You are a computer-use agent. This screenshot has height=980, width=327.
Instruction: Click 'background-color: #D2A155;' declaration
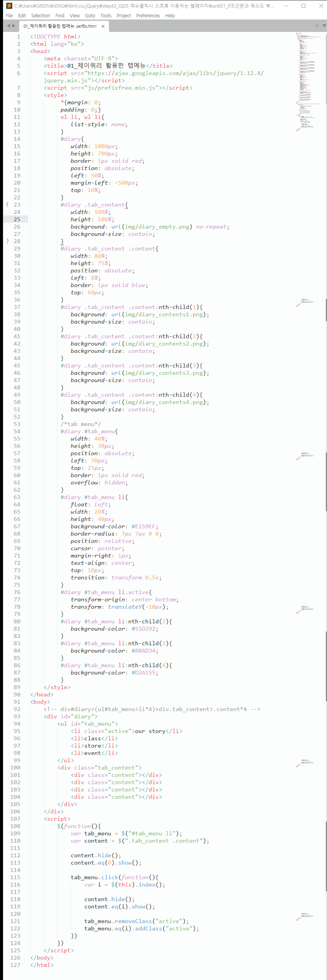114,673
